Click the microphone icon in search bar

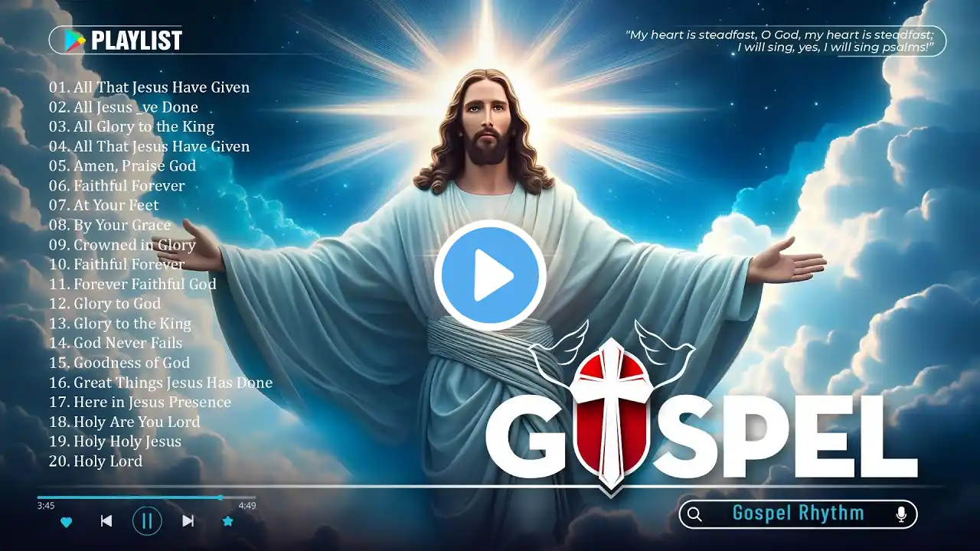(x=901, y=514)
